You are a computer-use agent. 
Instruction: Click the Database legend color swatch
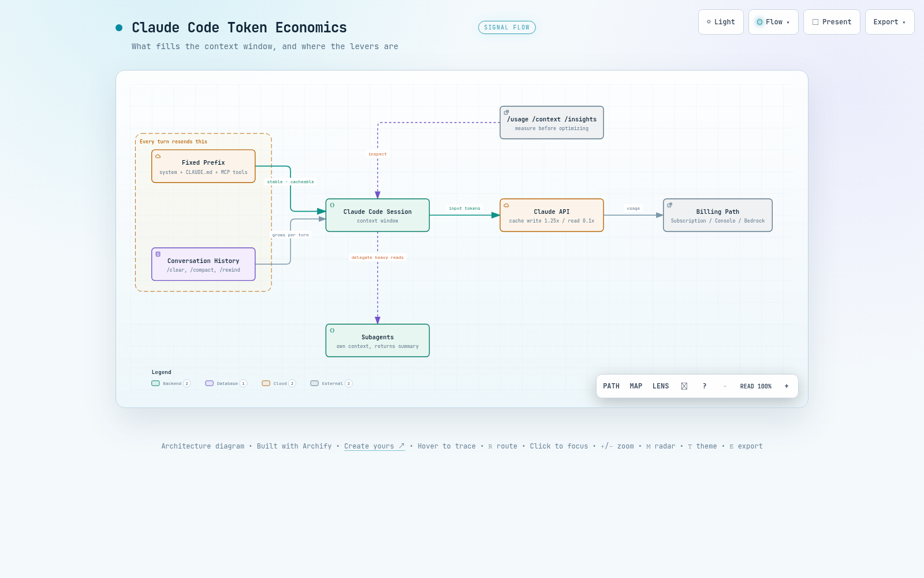point(210,383)
